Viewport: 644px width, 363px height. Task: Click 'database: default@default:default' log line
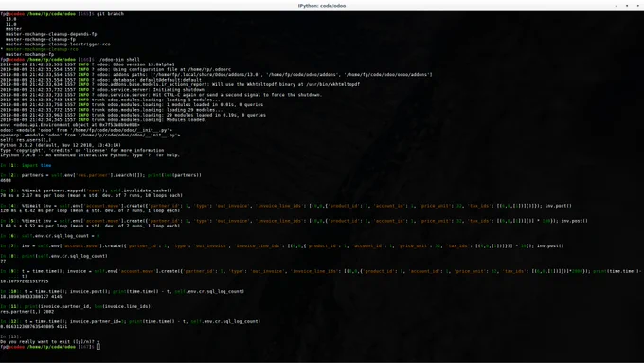tap(100, 80)
